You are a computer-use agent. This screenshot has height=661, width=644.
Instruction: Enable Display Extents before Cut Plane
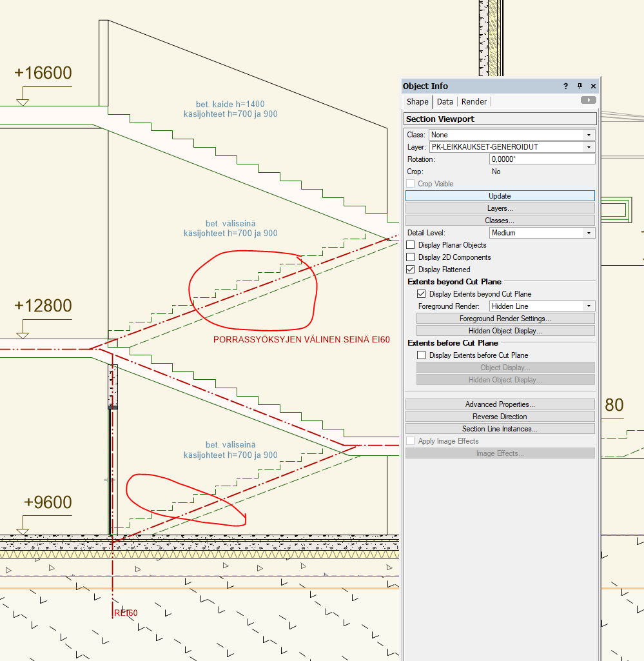422,355
